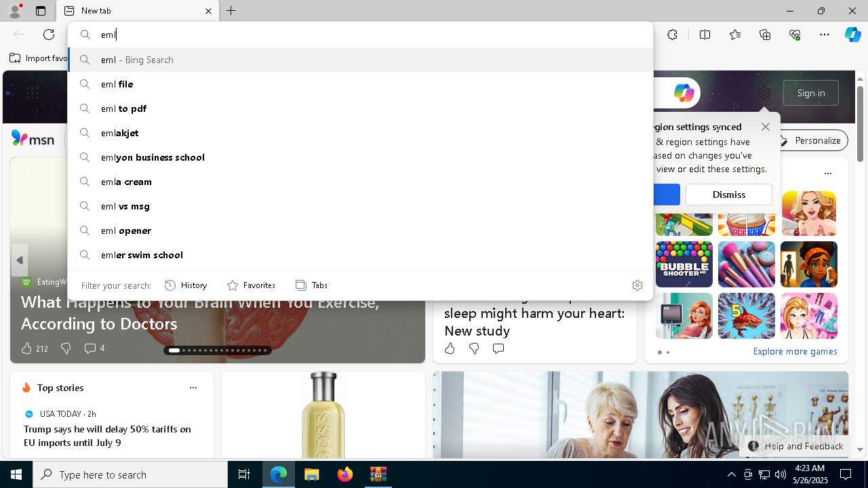Dislike the sleep heart study article
This screenshot has height=488, width=868.
(x=474, y=348)
